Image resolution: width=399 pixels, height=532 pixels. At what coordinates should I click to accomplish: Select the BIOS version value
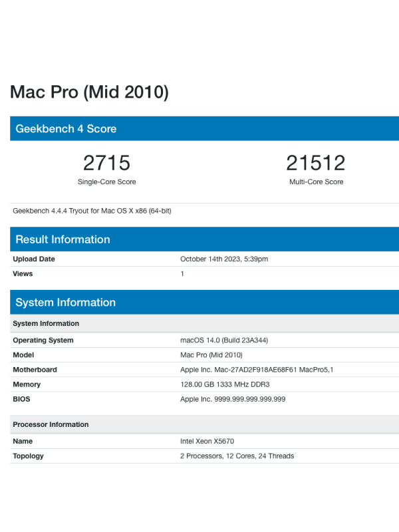pos(233,399)
